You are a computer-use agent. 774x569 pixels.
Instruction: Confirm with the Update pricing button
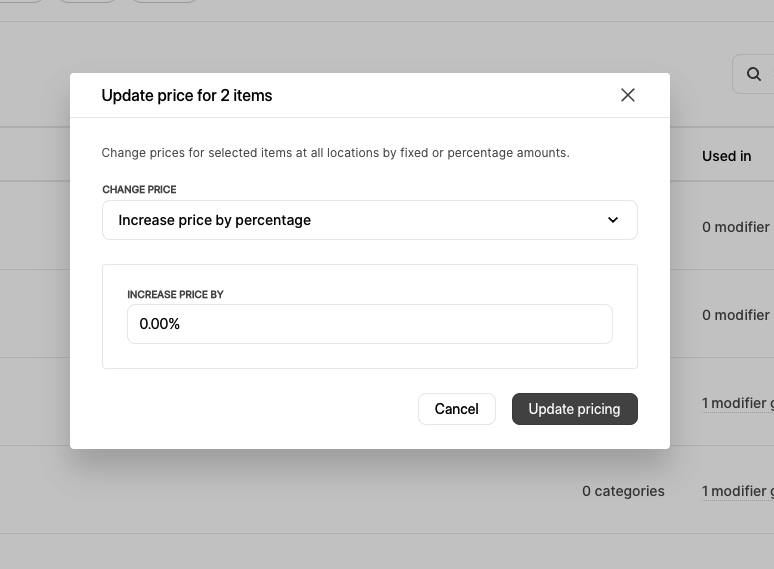(x=575, y=409)
